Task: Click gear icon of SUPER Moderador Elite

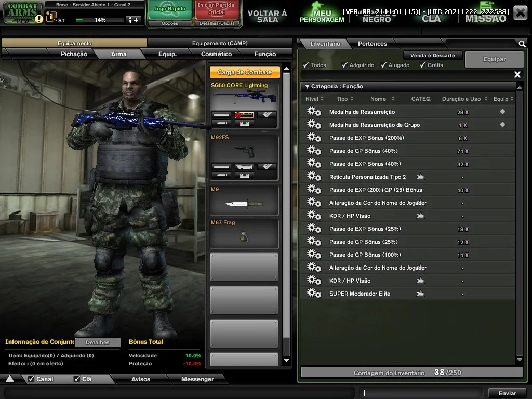Action: pyautogui.click(x=314, y=294)
